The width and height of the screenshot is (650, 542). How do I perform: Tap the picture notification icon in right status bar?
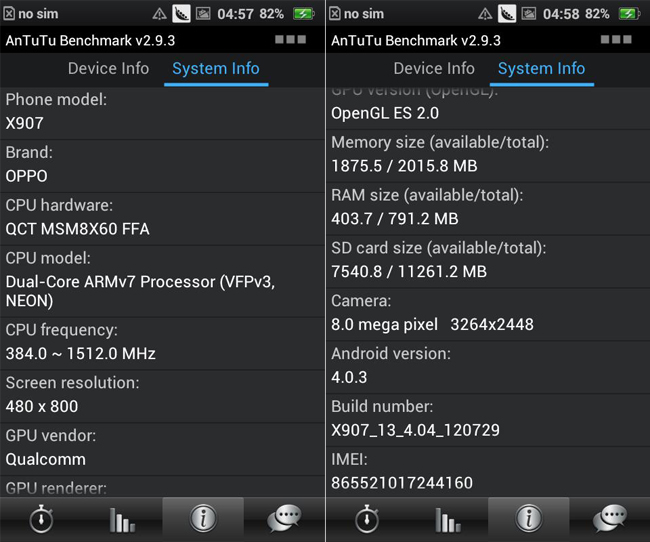(529, 14)
